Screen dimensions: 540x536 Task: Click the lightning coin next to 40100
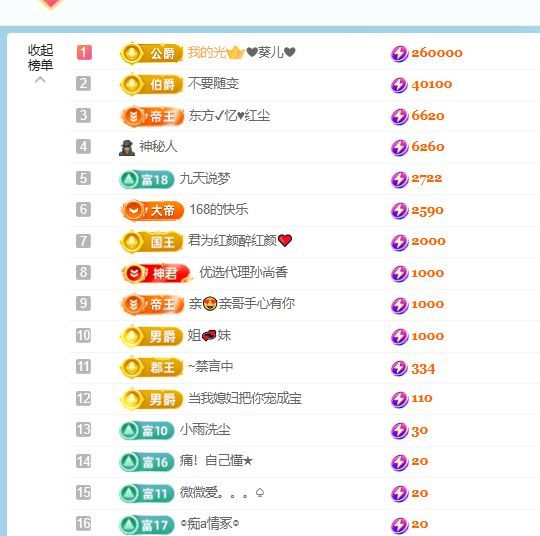pos(399,85)
